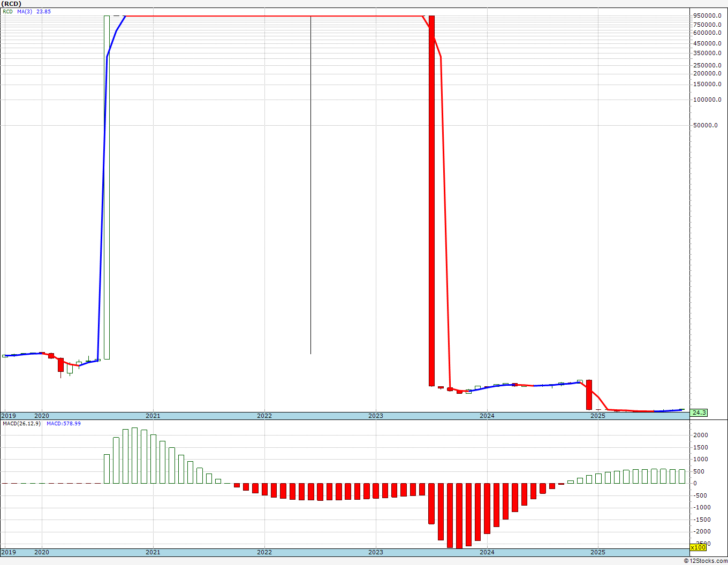The width and height of the screenshot is (728, 565).
Task: Click the large red candlestick in mid-2023
Action: point(431,201)
